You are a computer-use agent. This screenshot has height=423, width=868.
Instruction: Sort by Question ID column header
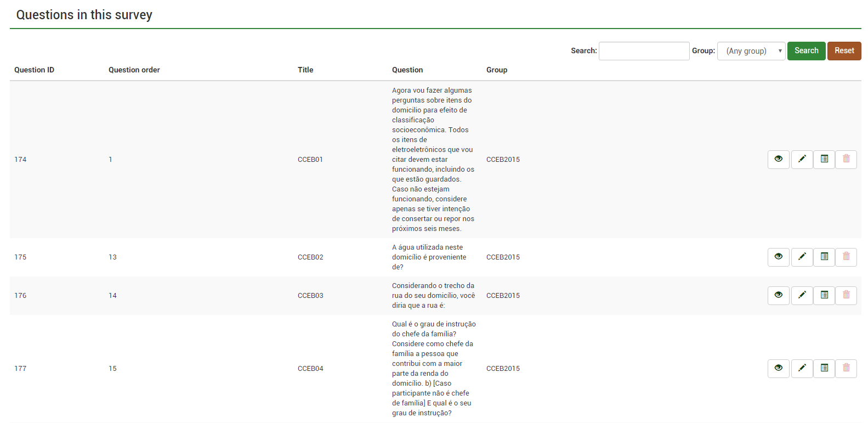coord(34,70)
